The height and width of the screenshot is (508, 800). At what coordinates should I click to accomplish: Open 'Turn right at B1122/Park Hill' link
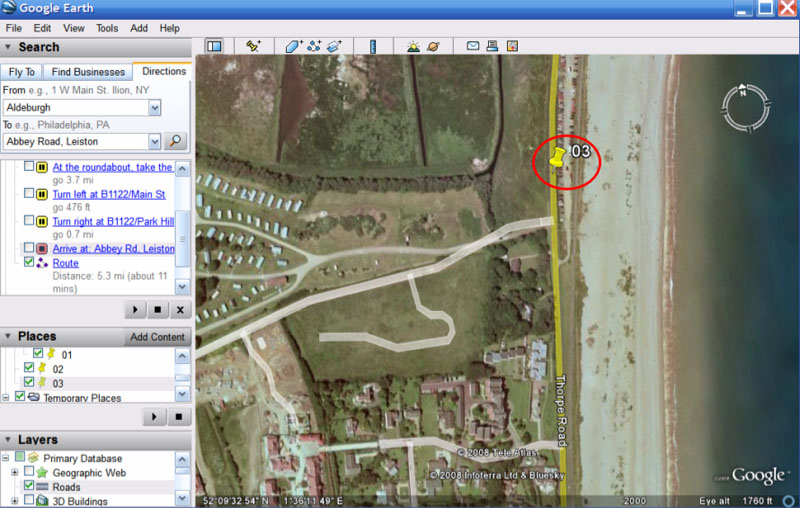(x=113, y=221)
